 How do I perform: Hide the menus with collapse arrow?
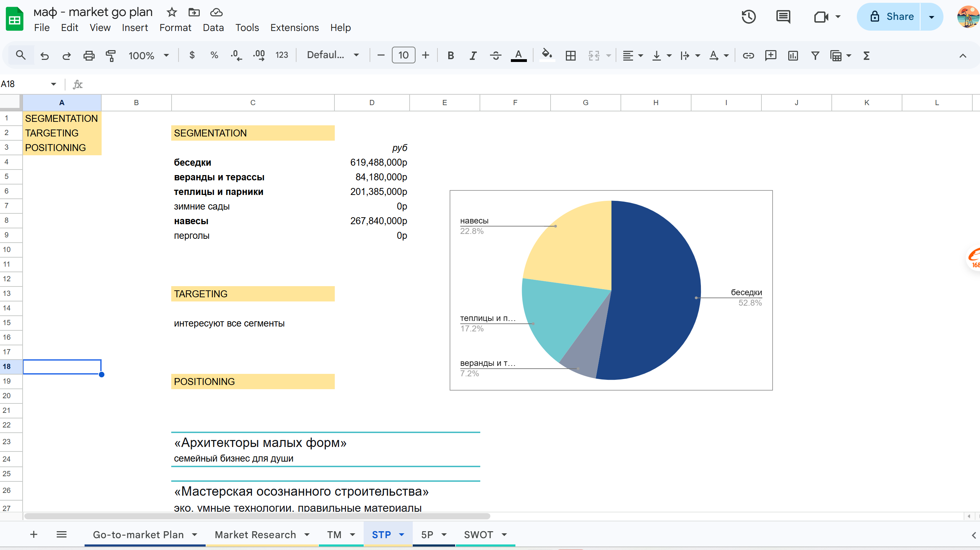tap(963, 56)
